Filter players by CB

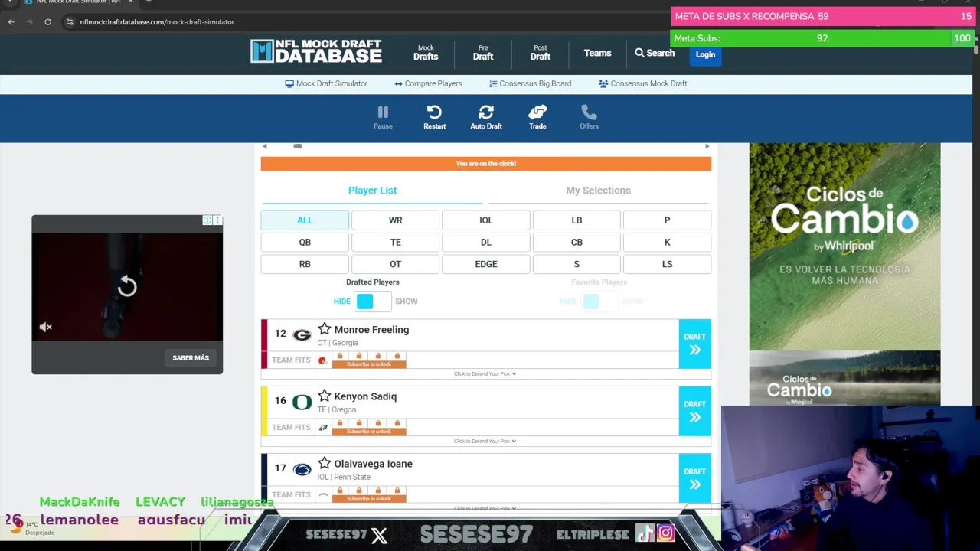(x=577, y=242)
